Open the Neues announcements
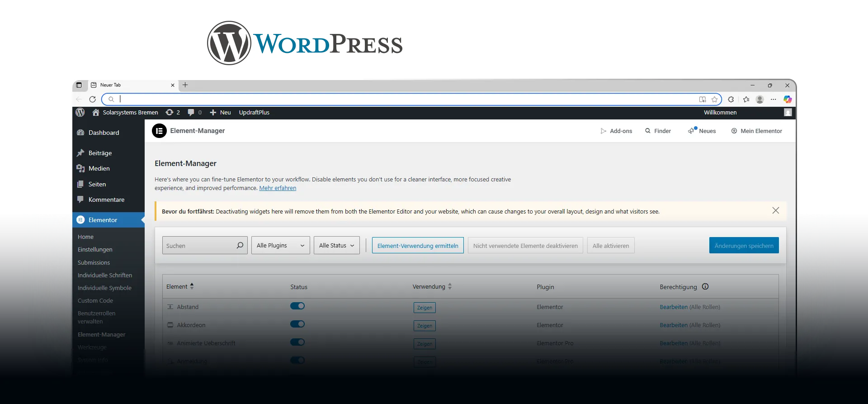Screen dimensions: 868x404 pos(702,131)
